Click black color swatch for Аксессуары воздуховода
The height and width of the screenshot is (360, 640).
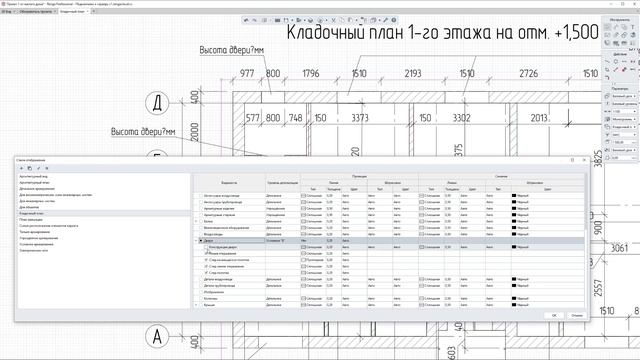[514, 196]
